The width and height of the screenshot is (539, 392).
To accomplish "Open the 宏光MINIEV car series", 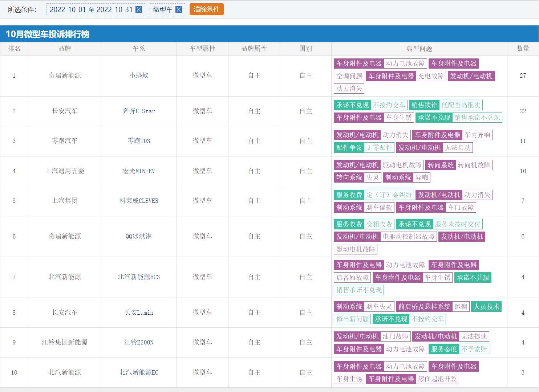I will click(x=139, y=171).
